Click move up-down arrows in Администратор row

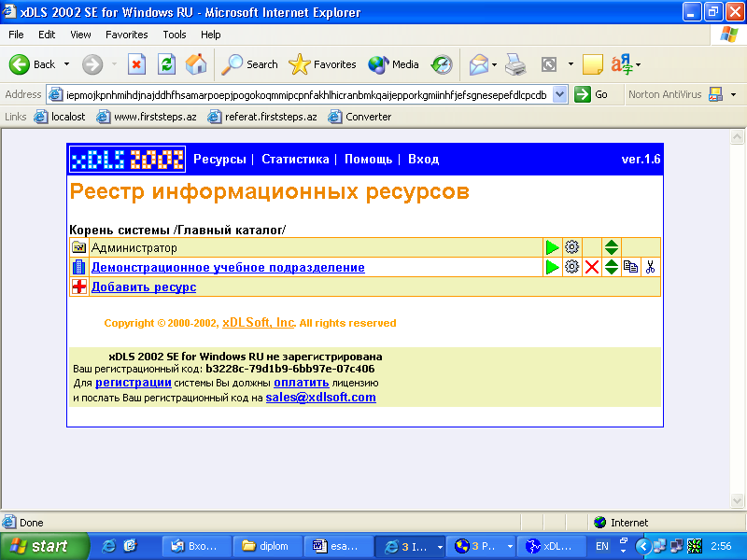coord(612,247)
